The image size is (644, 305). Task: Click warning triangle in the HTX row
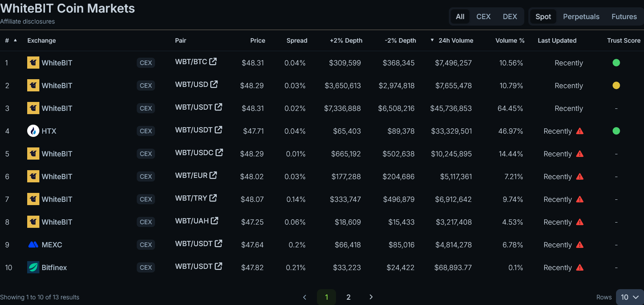pyautogui.click(x=580, y=131)
